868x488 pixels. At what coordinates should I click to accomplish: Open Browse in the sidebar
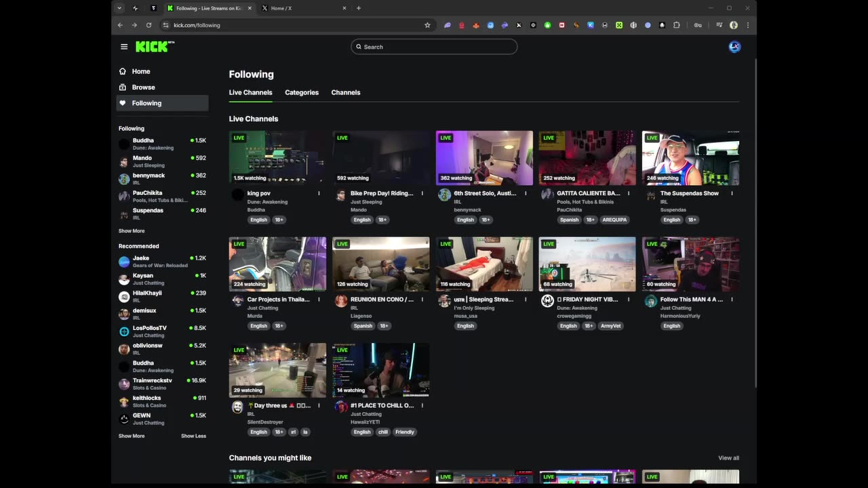point(162,87)
